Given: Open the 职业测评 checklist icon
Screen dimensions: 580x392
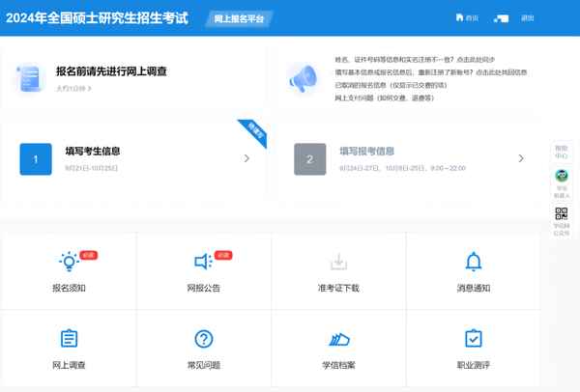Looking at the screenshot, I should [474, 338].
